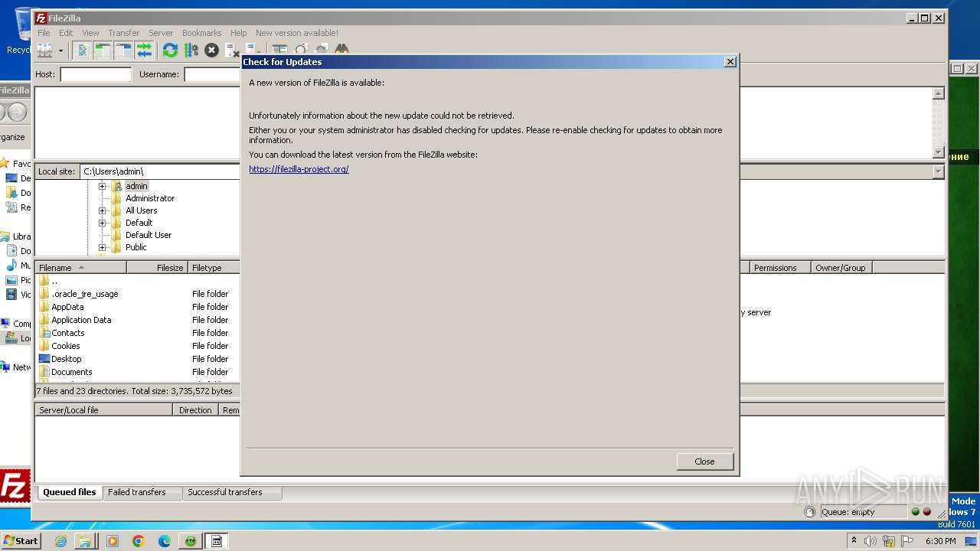980x551 pixels.
Task: Switch to the Queued files tab
Action: click(70, 492)
